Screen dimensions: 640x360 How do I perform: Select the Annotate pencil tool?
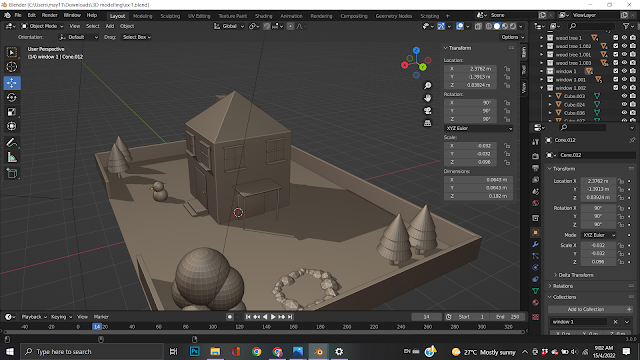[11, 143]
